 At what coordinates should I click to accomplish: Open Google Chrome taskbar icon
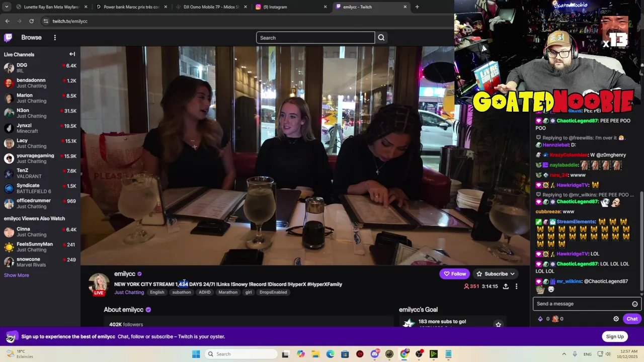(404, 354)
